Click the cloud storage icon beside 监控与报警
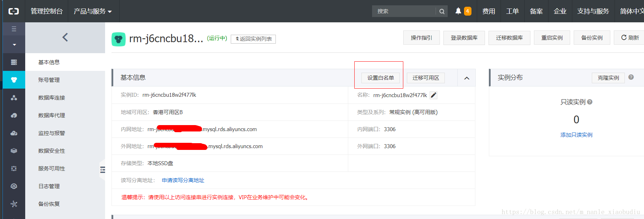Screen dimensions: 644x219 pyautogui.click(x=14, y=133)
